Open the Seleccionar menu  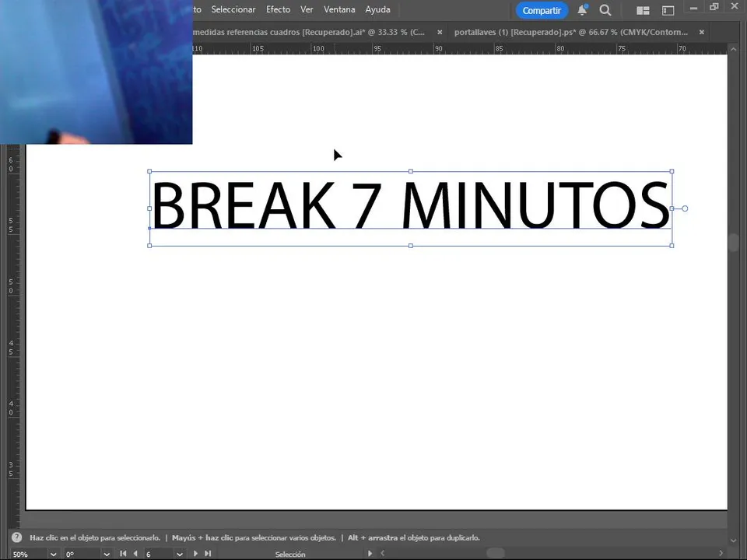point(233,9)
